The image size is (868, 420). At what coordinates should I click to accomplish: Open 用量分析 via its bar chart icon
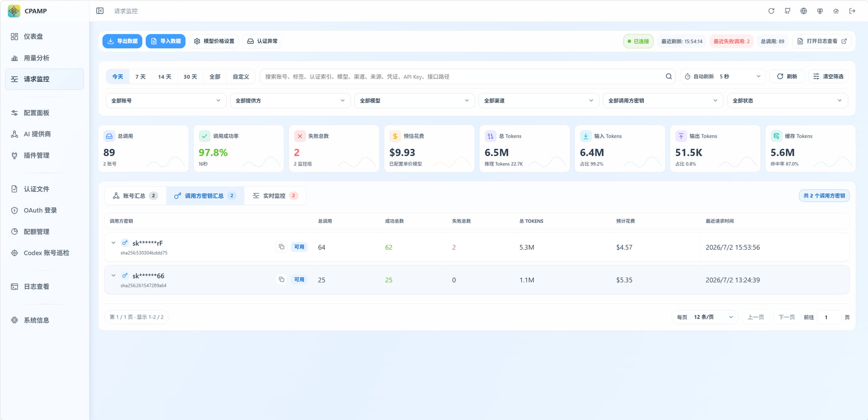click(x=14, y=58)
